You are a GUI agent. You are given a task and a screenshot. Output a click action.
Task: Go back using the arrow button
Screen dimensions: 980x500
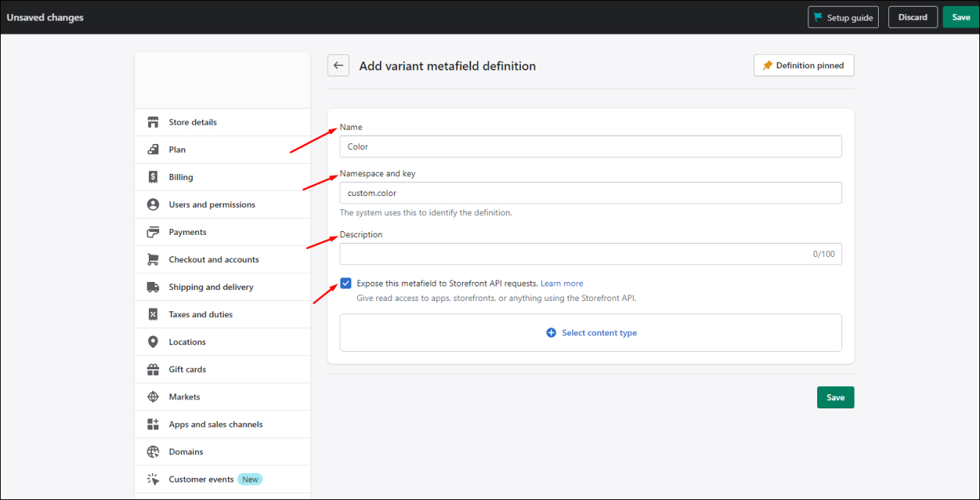pyautogui.click(x=338, y=65)
